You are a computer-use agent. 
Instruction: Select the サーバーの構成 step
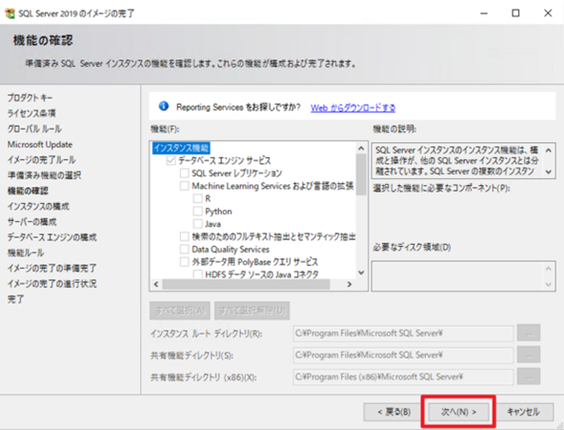click(32, 222)
